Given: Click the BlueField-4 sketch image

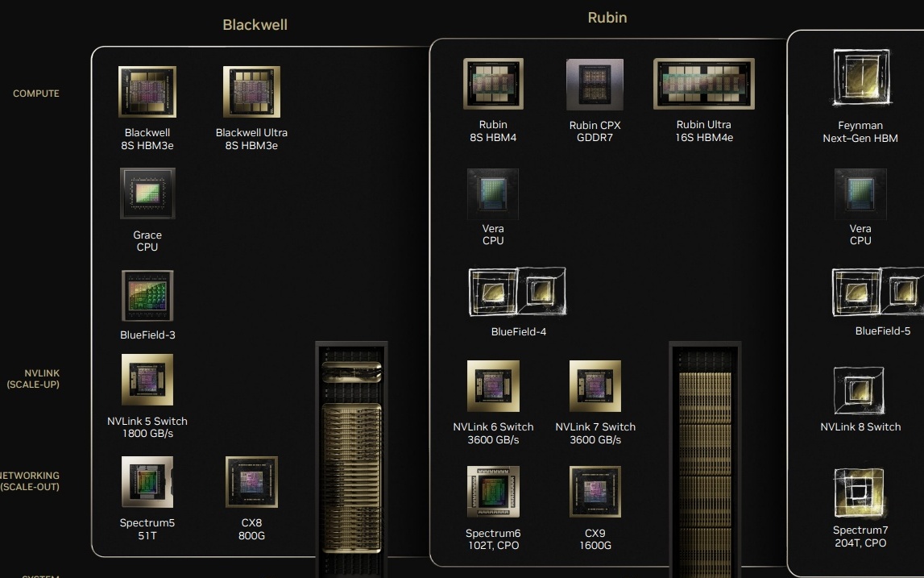Looking at the screenshot, I should pyautogui.click(x=517, y=291).
